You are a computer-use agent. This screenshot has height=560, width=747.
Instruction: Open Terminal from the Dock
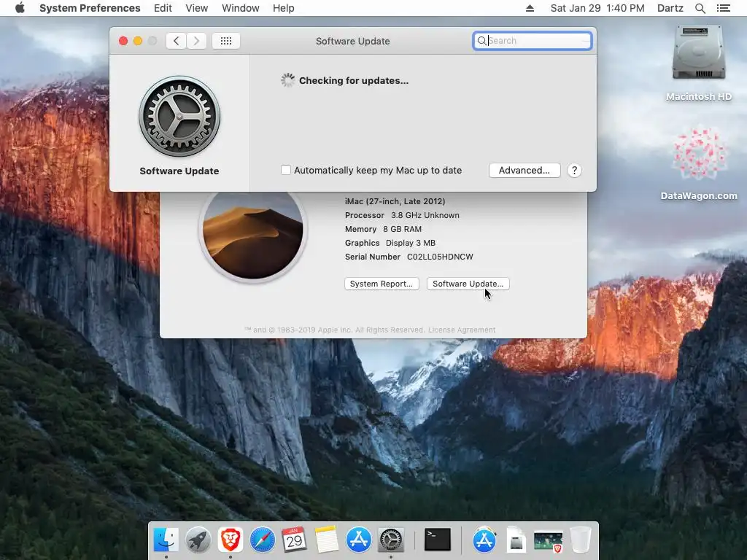438,540
